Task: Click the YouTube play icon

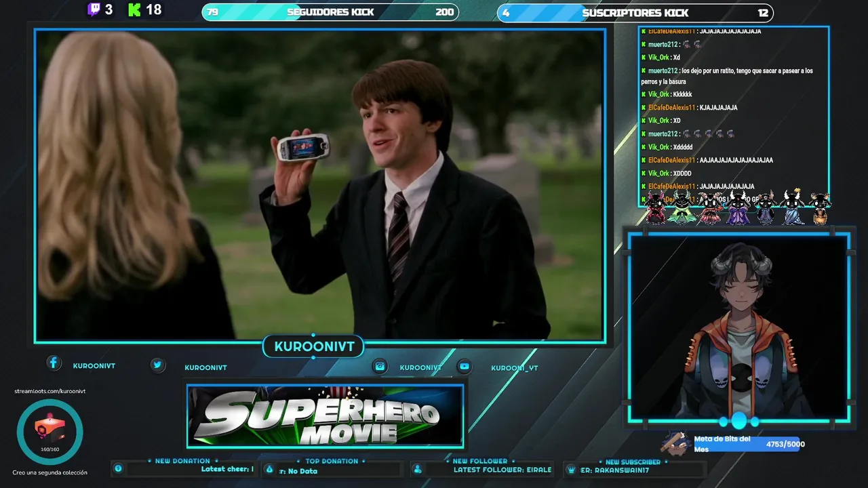Action: [x=464, y=366]
